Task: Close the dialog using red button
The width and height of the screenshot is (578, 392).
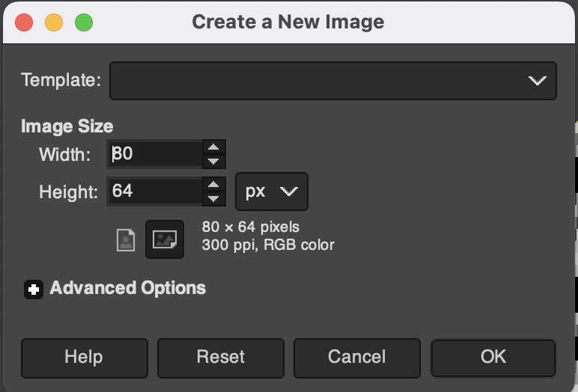Action: 24,22
